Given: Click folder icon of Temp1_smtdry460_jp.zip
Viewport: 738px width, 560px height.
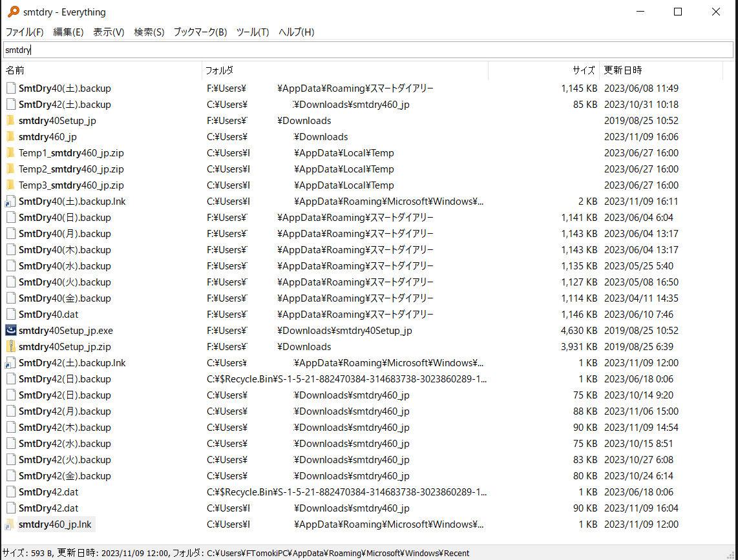Looking at the screenshot, I should pyautogui.click(x=11, y=153).
